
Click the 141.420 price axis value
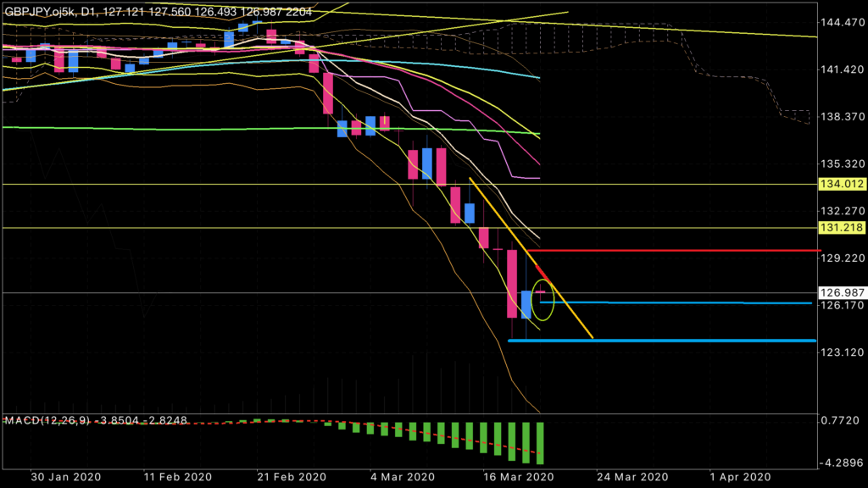pyautogui.click(x=842, y=69)
